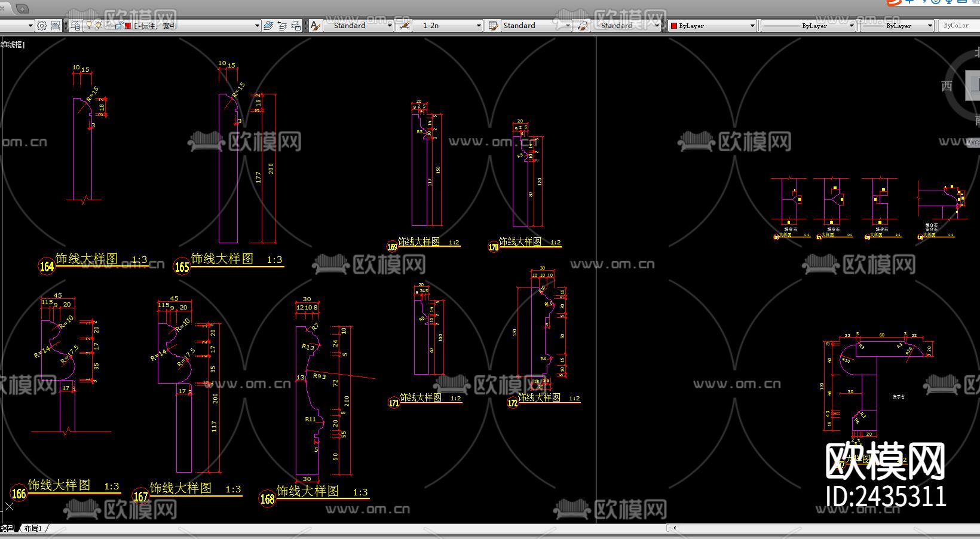Expand the E-标注 layer dropdown
The image size is (980, 539).
[x=257, y=26]
